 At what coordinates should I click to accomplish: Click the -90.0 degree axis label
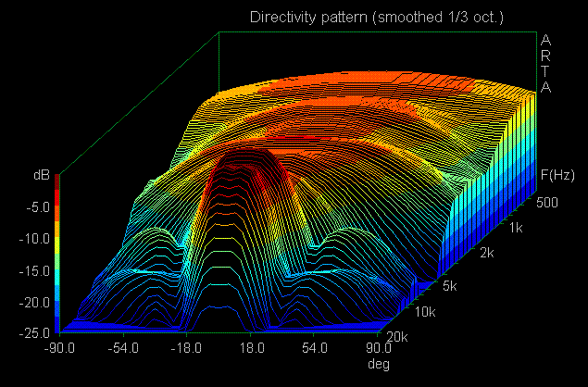[x=60, y=348]
